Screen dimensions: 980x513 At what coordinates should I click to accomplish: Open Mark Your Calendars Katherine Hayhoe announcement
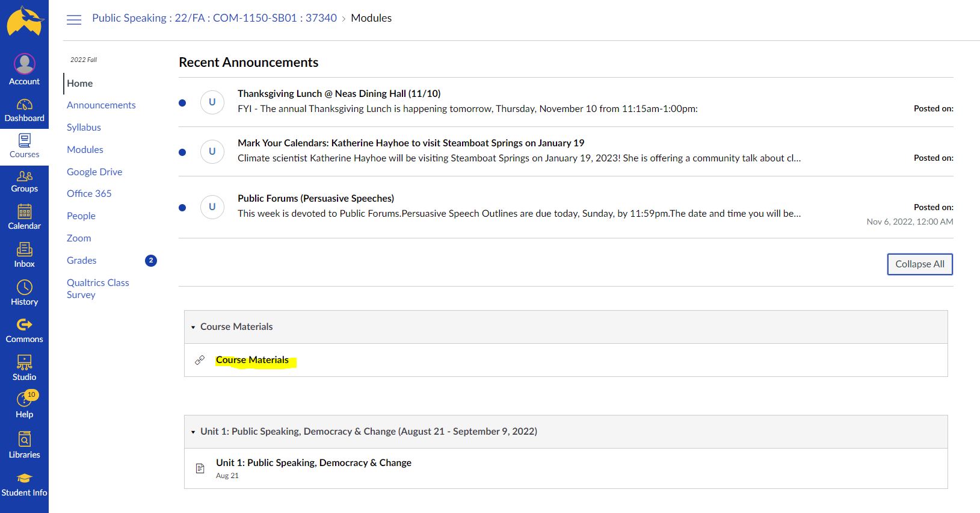pyautogui.click(x=411, y=143)
